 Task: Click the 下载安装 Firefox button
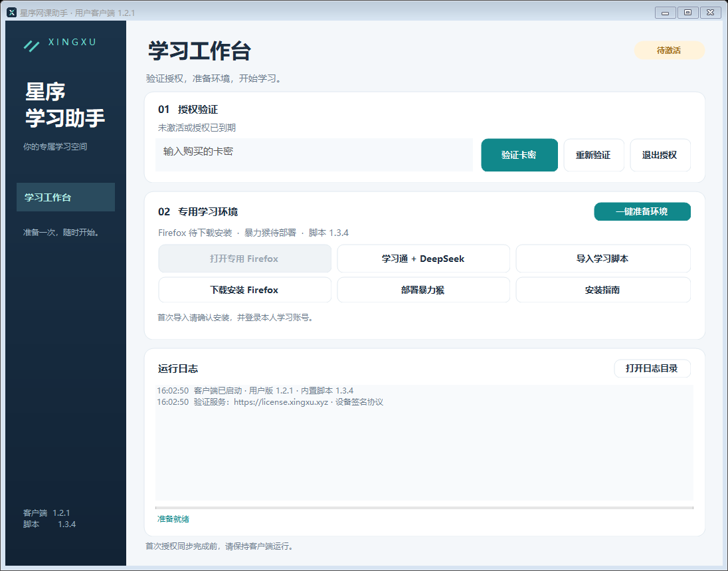(244, 289)
